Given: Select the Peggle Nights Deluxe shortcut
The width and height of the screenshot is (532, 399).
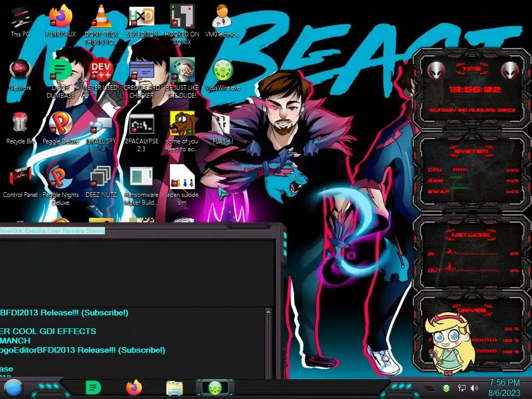Looking at the screenshot, I should click(x=60, y=185).
